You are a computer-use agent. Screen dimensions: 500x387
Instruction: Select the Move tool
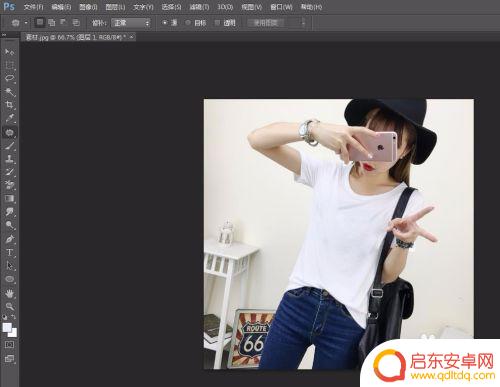pyautogui.click(x=9, y=52)
